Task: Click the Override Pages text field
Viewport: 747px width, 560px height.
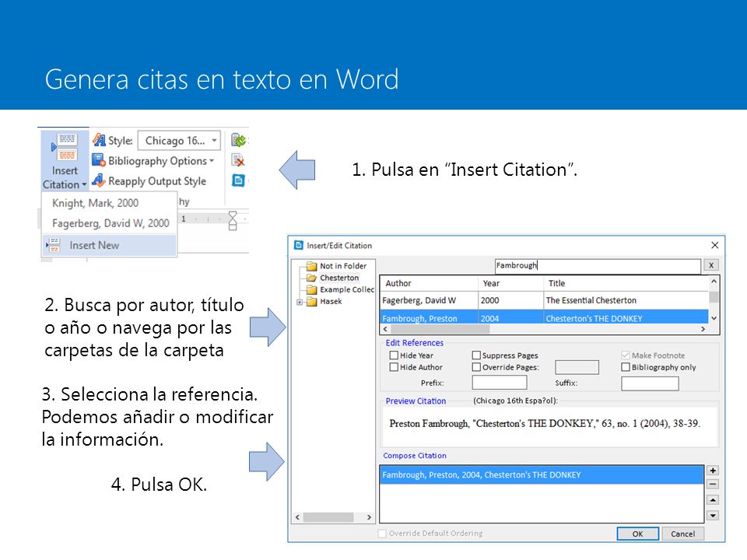Action: (577, 367)
